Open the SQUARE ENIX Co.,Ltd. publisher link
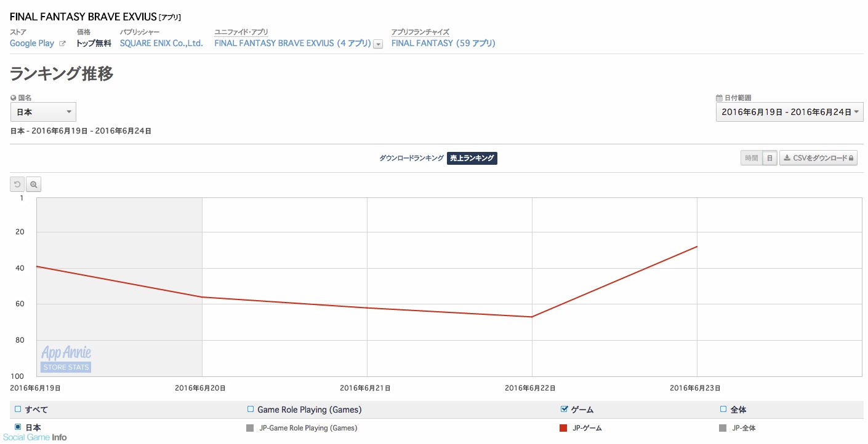868x444 pixels. point(161,44)
